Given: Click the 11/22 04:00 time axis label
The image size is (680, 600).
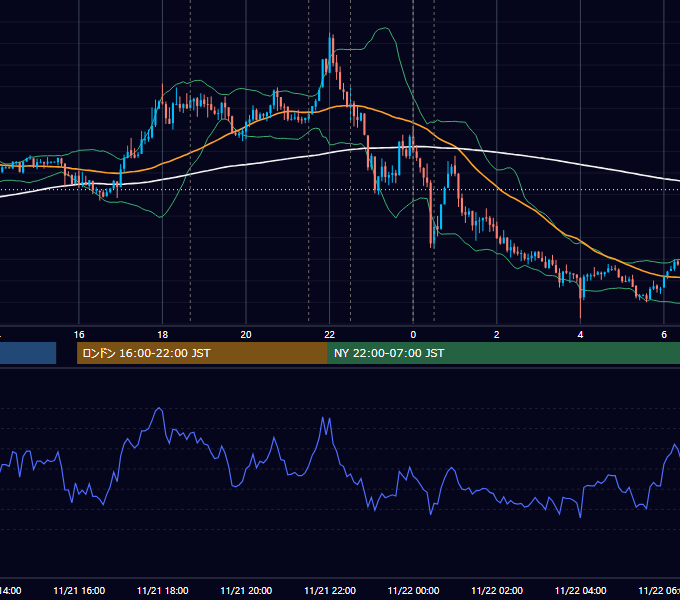Looking at the screenshot, I should (581, 591).
